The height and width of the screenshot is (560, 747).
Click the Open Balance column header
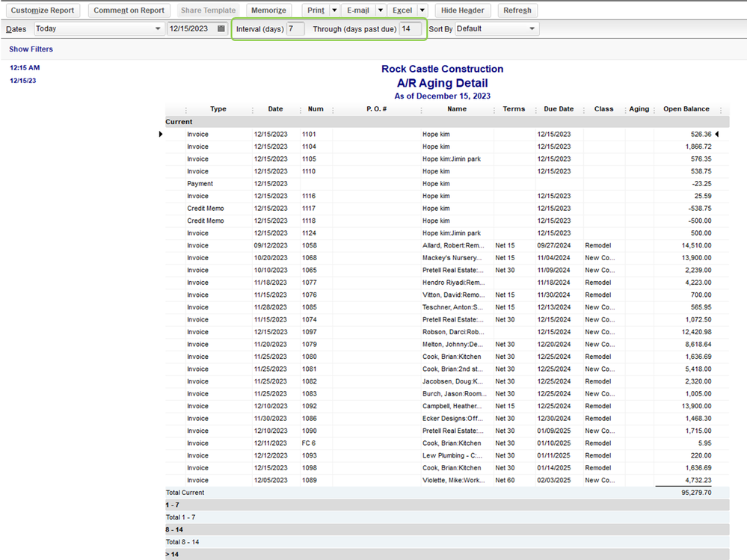[x=686, y=109]
